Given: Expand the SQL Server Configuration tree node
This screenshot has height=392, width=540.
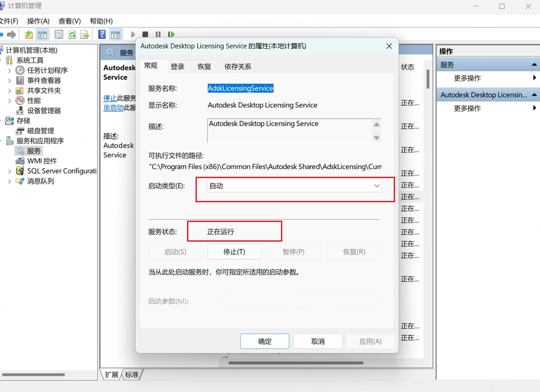Looking at the screenshot, I should coord(10,171).
